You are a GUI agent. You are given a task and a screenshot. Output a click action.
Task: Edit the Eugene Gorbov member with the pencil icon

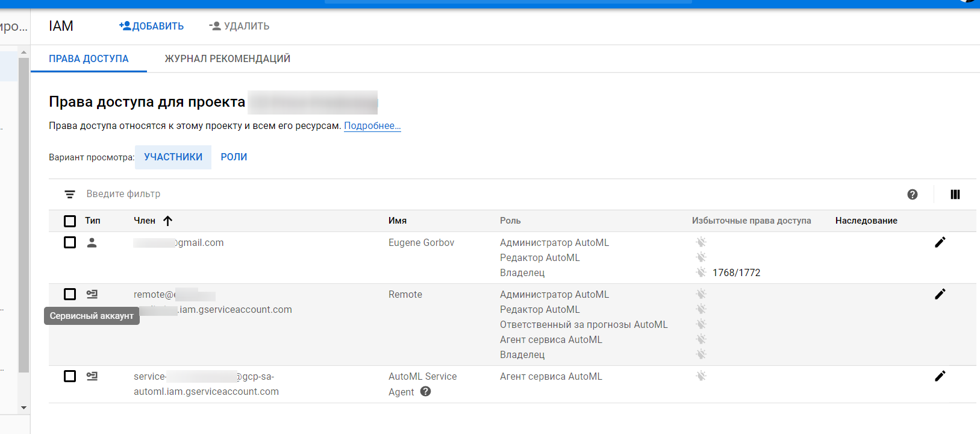pos(940,242)
